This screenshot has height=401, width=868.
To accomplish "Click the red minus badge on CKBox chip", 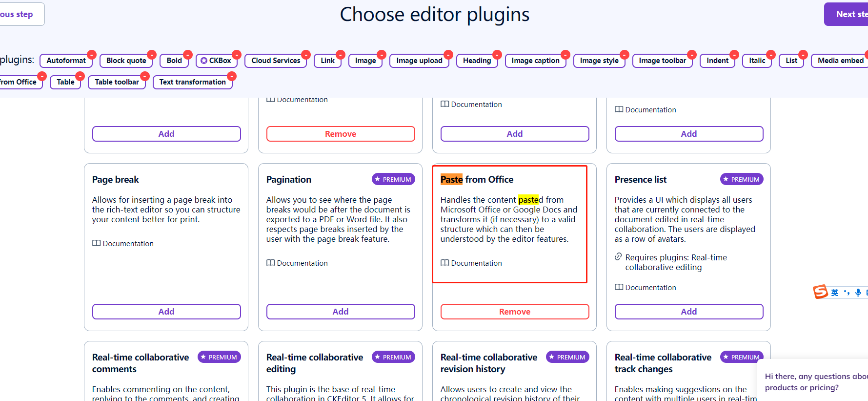I will pos(237,55).
